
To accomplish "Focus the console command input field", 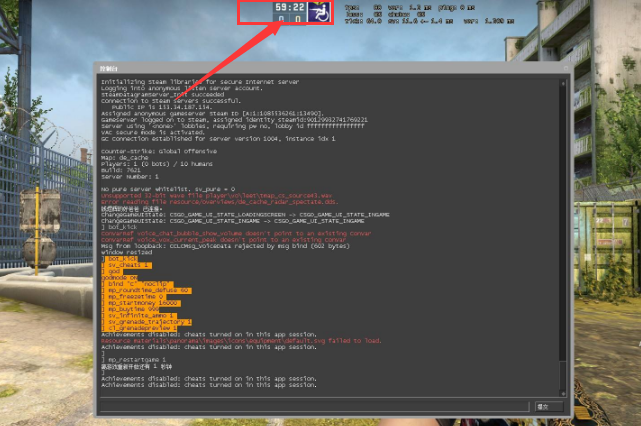I will (x=314, y=406).
